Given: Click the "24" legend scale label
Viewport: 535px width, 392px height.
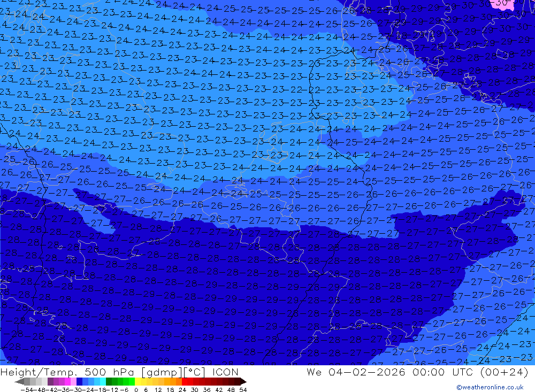Looking at the screenshot, I should [182, 390].
